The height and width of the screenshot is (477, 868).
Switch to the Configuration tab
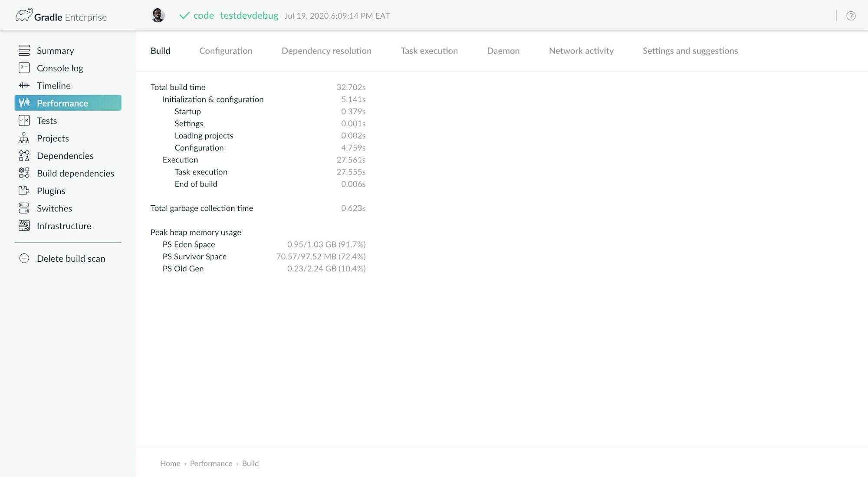226,51
